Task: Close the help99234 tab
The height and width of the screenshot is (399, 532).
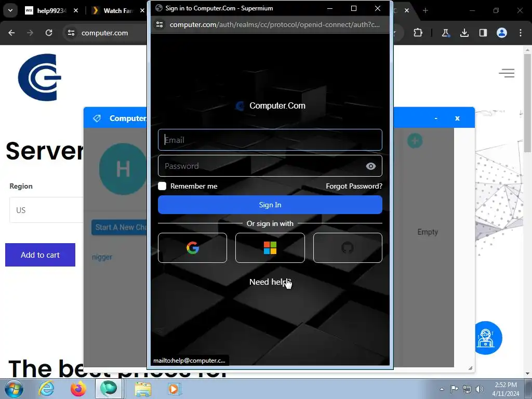Action: pyautogui.click(x=76, y=10)
